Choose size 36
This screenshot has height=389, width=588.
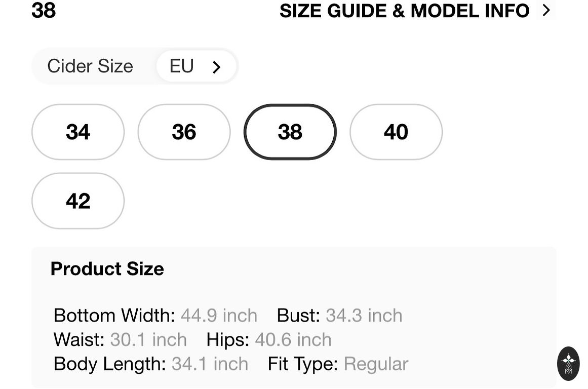(x=184, y=132)
